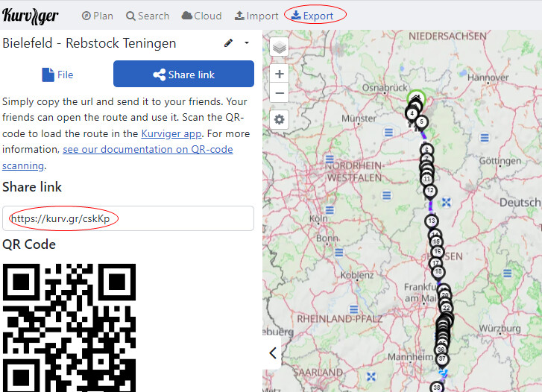Click the share link URL field

[128, 218]
